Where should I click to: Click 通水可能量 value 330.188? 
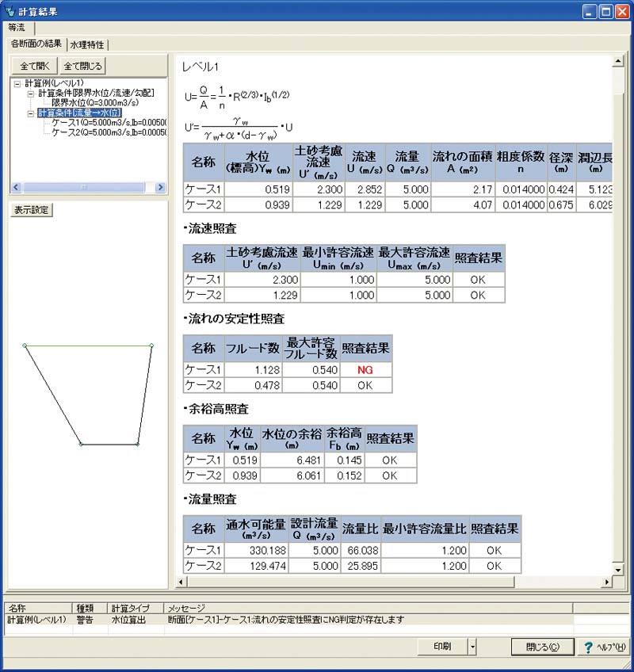click(256, 550)
